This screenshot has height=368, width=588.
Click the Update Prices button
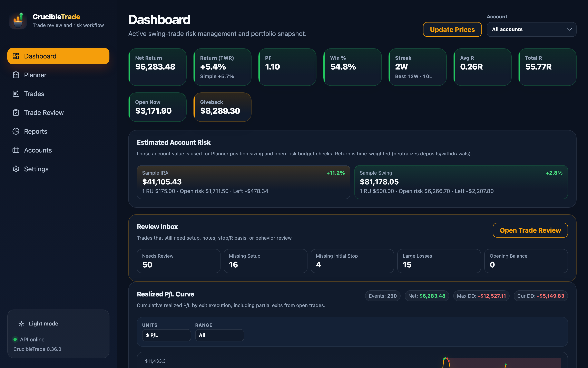point(452,29)
